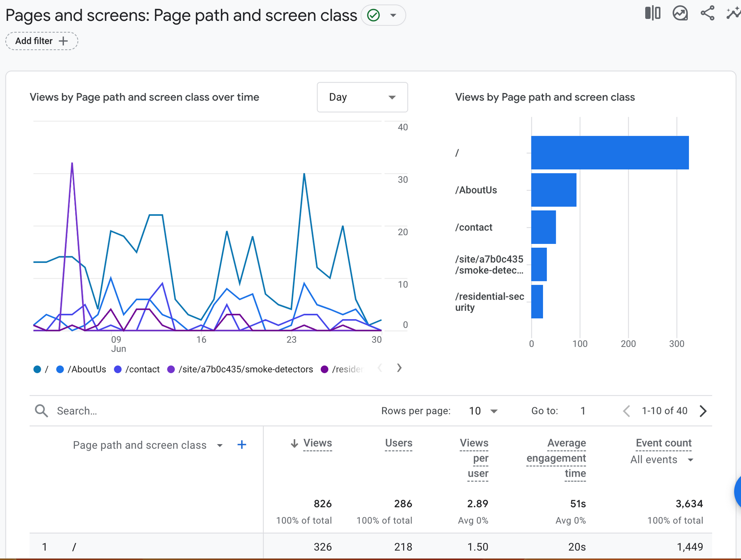Image resolution: width=741 pixels, height=560 pixels.
Task: Go to next table page arrow
Action: [703, 411]
